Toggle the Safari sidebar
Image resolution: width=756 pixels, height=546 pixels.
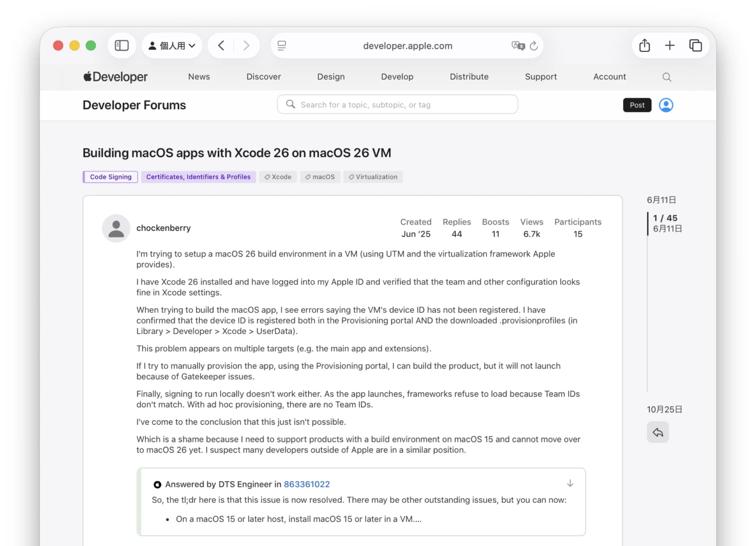point(122,45)
